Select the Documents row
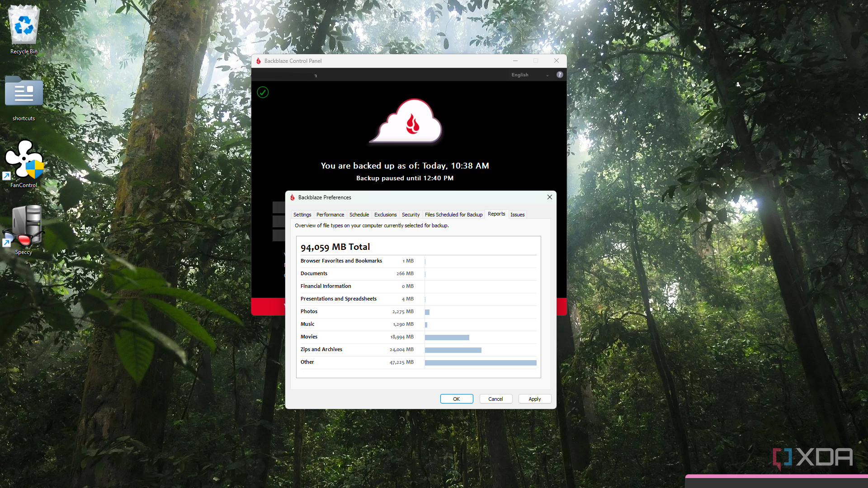Image resolution: width=868 pixels, height=488 pixels. [418, 274]
